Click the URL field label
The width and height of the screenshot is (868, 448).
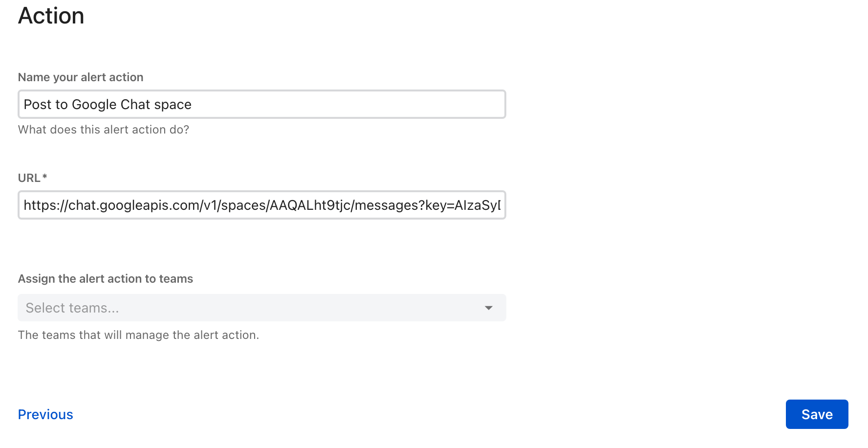click(29, 178)
